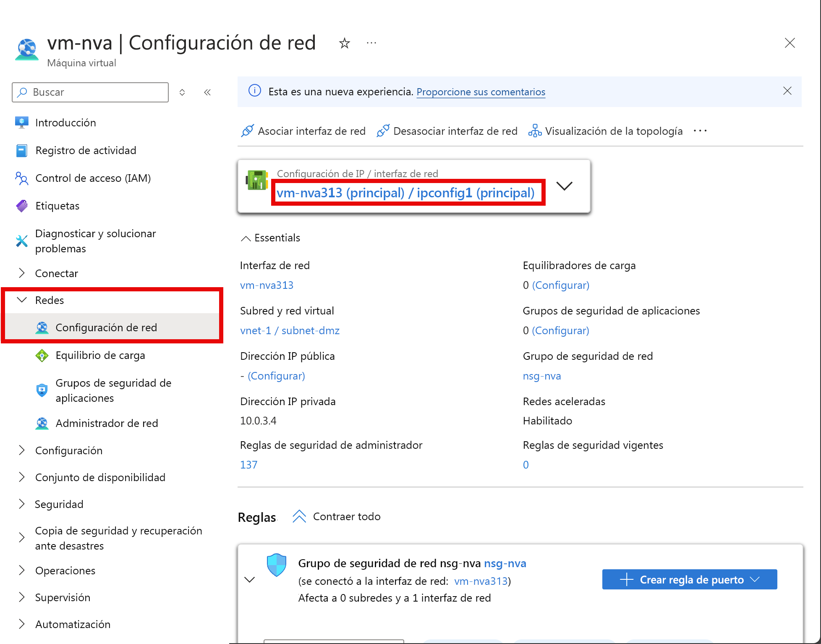Click the search magnifier icon in Buscar
The image size is (821, 644).
(22, 92)
